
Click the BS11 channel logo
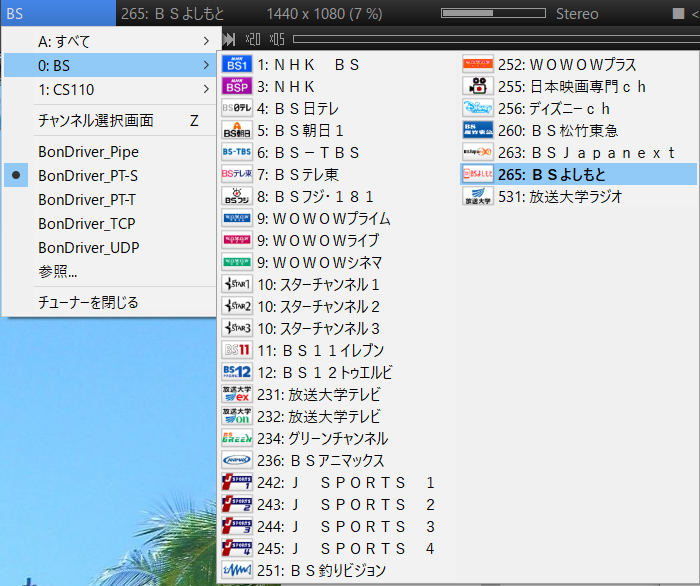[x=237, y=350]
